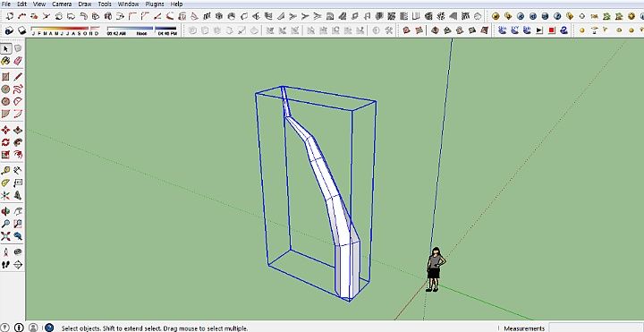The image size is (644, 332).
Task: Open the Tools menu
Action: [x=105, y=4]
